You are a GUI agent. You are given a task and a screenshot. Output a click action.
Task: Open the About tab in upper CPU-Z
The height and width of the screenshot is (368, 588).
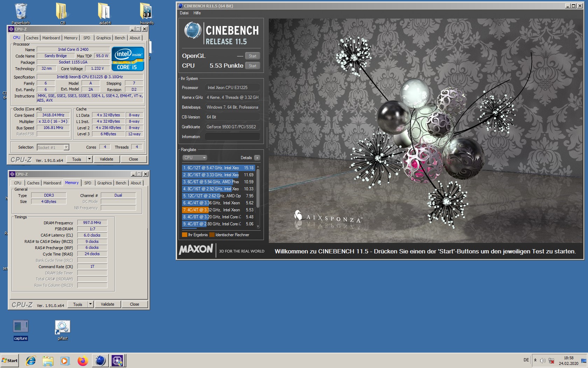(135, 38)
